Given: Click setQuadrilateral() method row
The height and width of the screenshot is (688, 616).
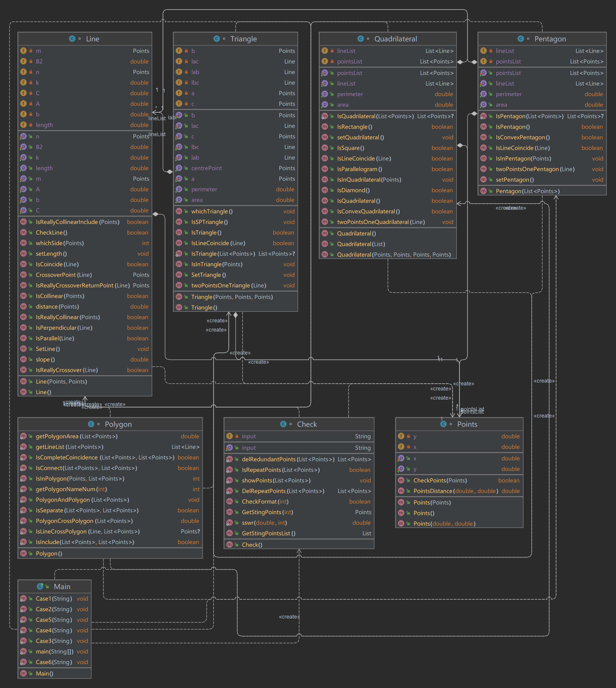Looking at the screenshot, I should [388, 137].
